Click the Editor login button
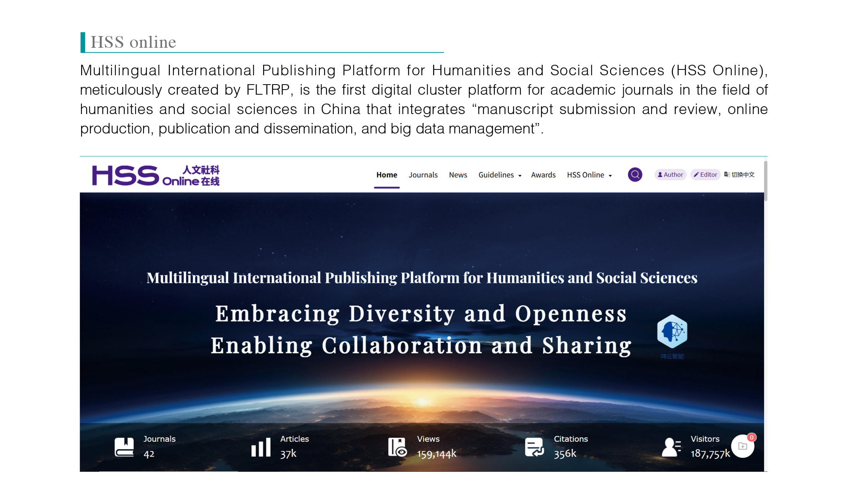 (705, 175)
